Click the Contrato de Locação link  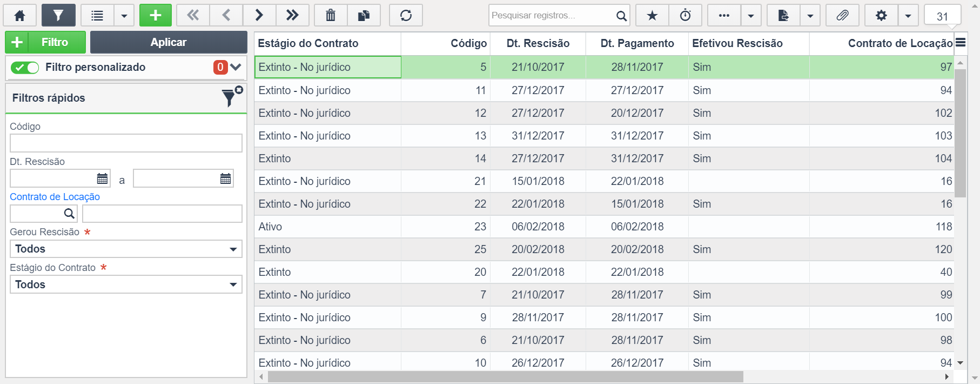click(x=55, y=197)
